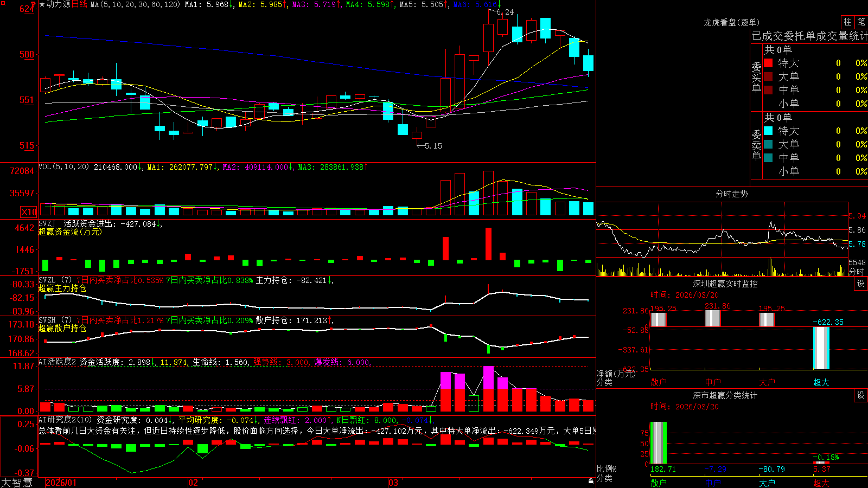Screen dimensions: 868x488
Task: Click the 分时 label beside intraday volume
Action: pyautogui.click(x=857, y=272)
